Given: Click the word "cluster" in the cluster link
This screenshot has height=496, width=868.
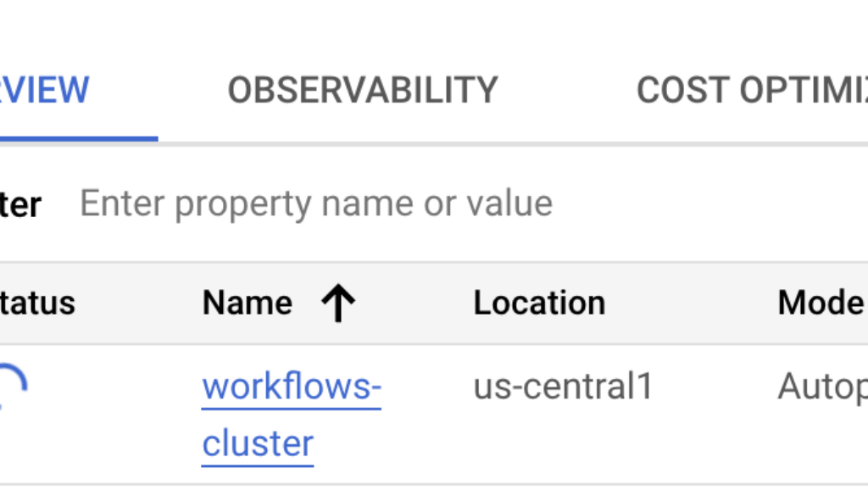Looking at the screenshot, I should tap(258, 443).
